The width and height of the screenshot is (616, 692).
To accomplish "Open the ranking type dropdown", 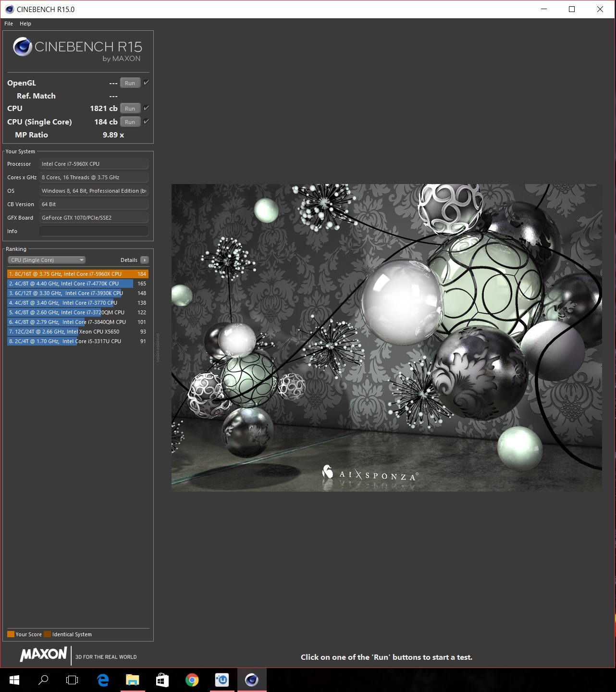I will coord(47,260).
